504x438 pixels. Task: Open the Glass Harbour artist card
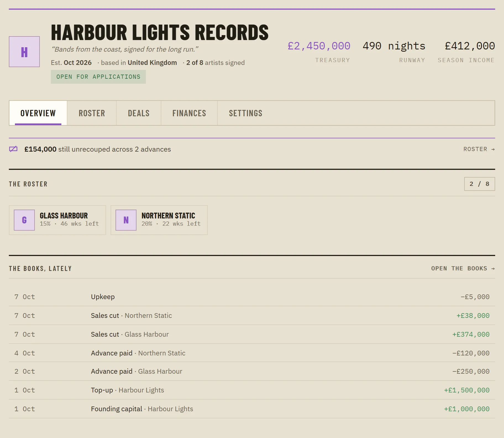click(x=57, y=220)
